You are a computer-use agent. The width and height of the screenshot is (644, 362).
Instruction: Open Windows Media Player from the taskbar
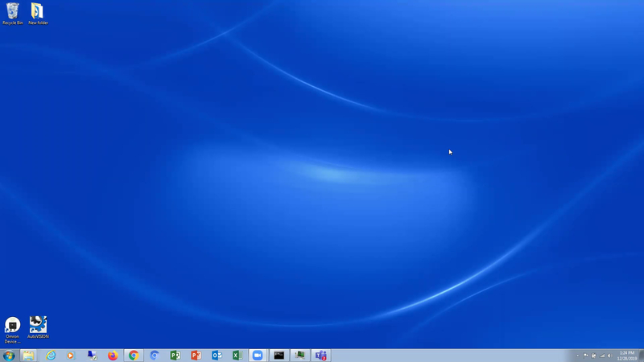pyautogui.click(x=71, y=356)
